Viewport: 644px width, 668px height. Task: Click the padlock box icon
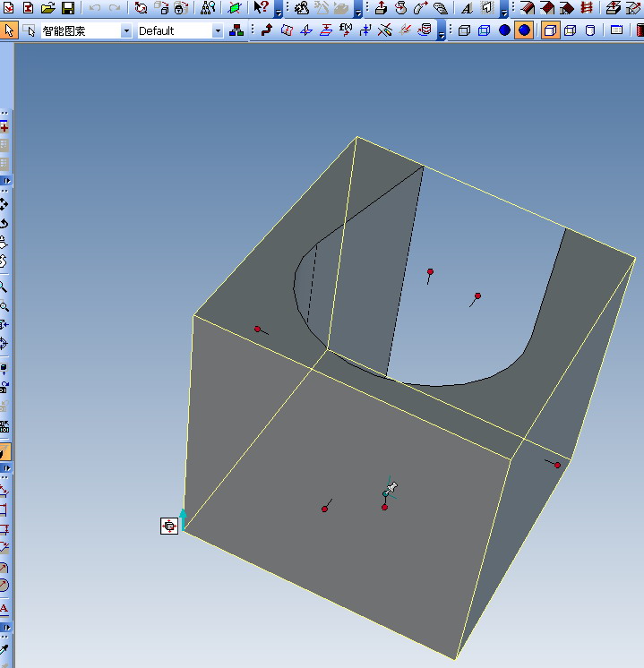[x=181, y=7]
